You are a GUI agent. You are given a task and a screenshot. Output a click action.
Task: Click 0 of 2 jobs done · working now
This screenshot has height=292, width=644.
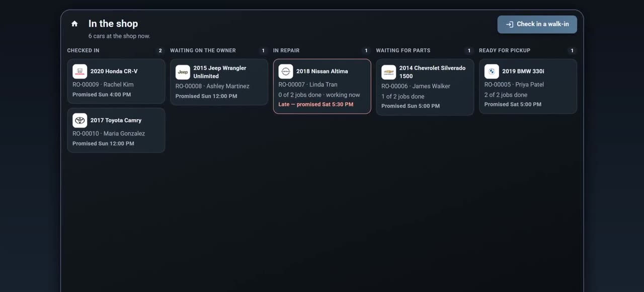(319, 95)
